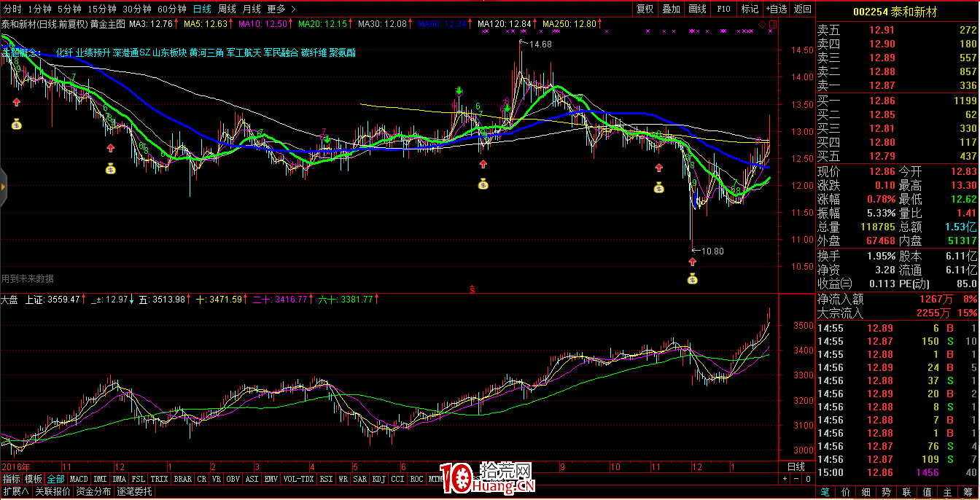Click the 复权 button
This screenshot has height=500, width=980.
(645, 9)
